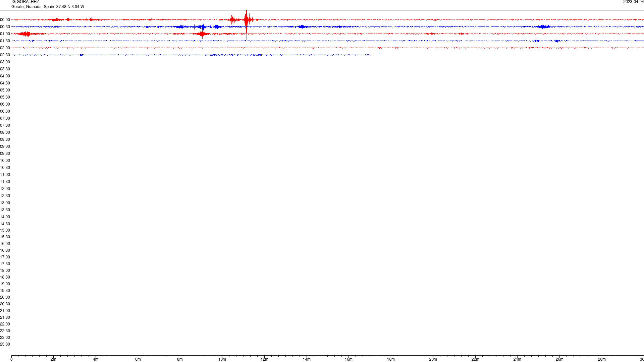Screen dimensions: 644x362
Task: Select the 03:00 time label
Action: point(5,62)
